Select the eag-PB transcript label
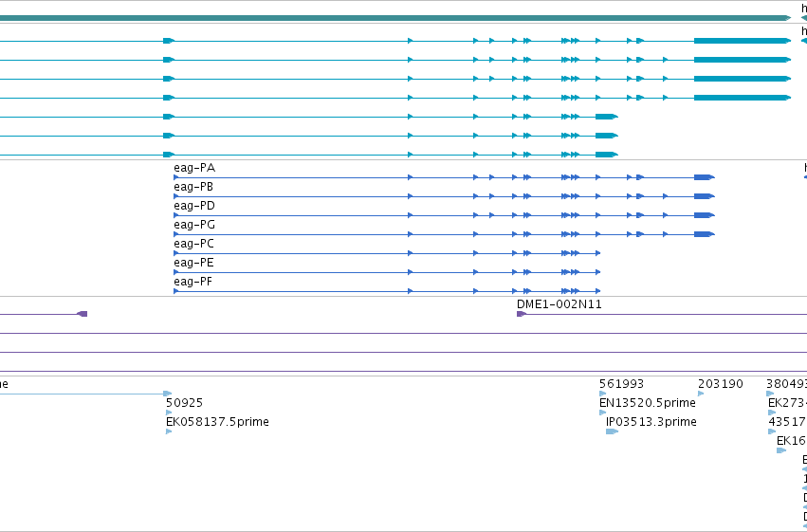Image resolution: width=807 pixels, height=532 pixels. tap(193, 187)
